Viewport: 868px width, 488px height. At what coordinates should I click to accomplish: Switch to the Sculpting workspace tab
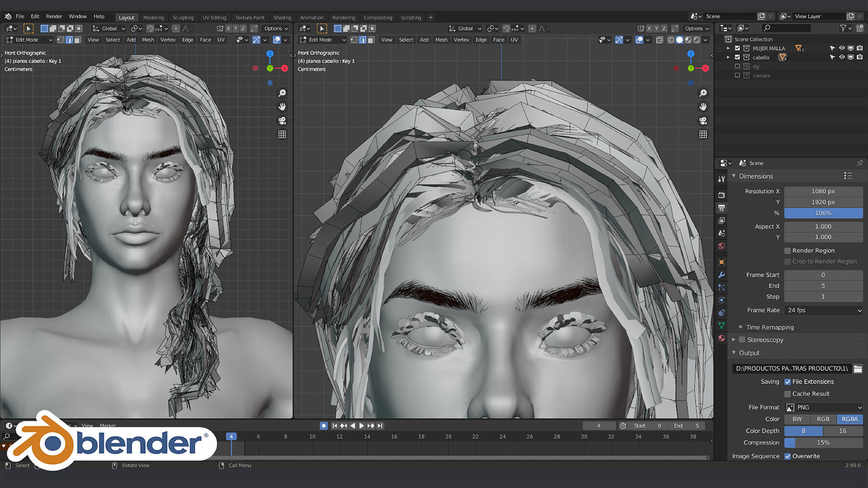(x=183, y=17)
